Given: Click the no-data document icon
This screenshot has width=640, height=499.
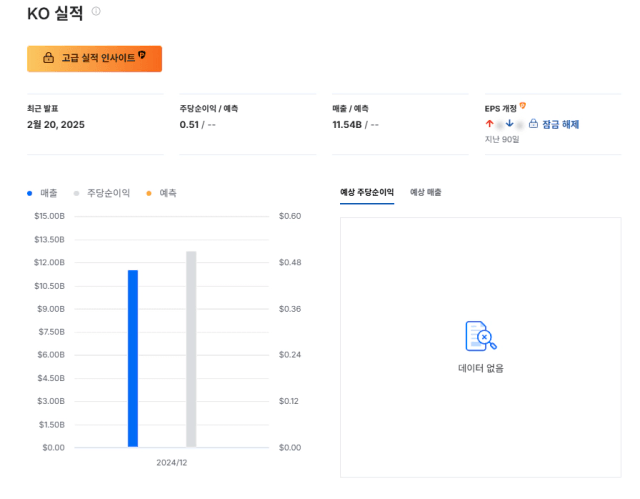Looking at the screenshot, I should click(x=481, y=336).
